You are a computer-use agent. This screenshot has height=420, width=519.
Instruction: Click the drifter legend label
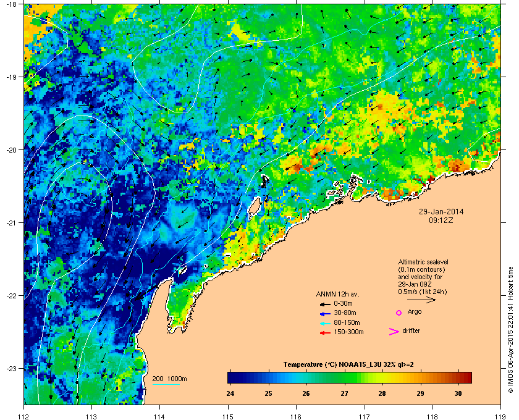411,330
